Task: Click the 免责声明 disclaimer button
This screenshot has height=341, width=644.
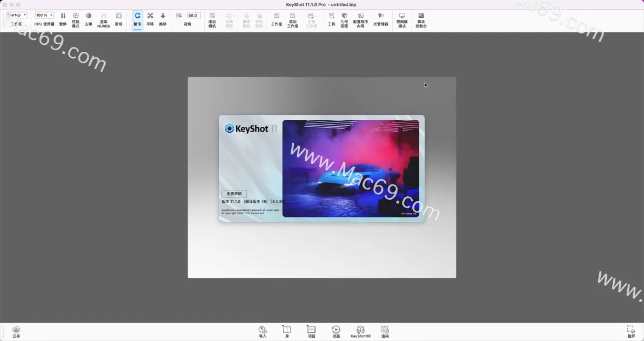Action: click(234, 194)
